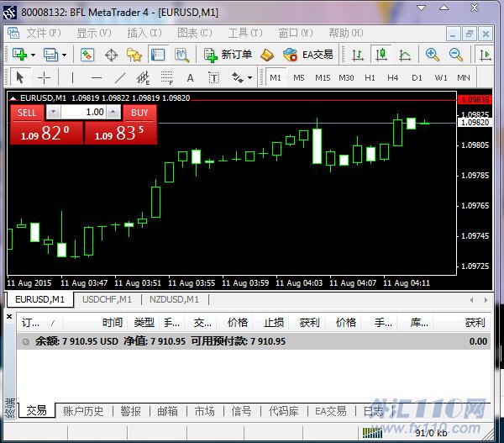Viewport: 504px width, 443px height.
Task: Decrease lot volume with down arrow
Action: coord(54,112)
